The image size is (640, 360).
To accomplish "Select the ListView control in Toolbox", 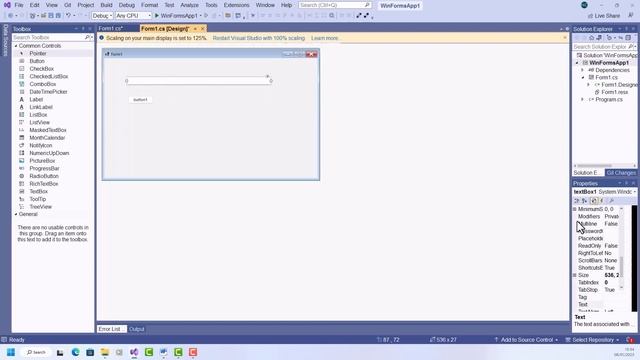I will pyautogui.click(x=39, y=122).
